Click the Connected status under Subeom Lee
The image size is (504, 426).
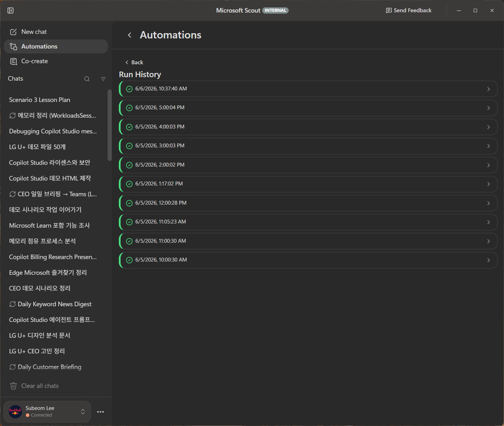(x=39, y=415)
